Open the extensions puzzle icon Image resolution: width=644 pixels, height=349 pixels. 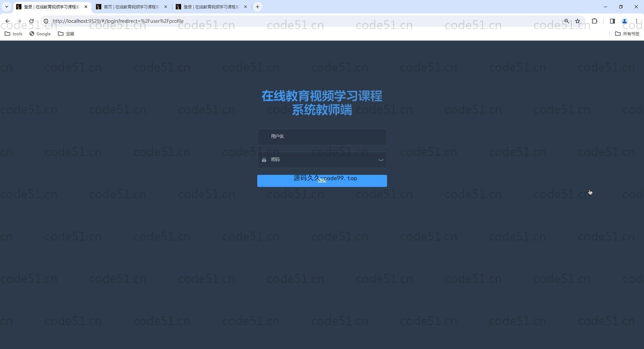coord(595,21)
